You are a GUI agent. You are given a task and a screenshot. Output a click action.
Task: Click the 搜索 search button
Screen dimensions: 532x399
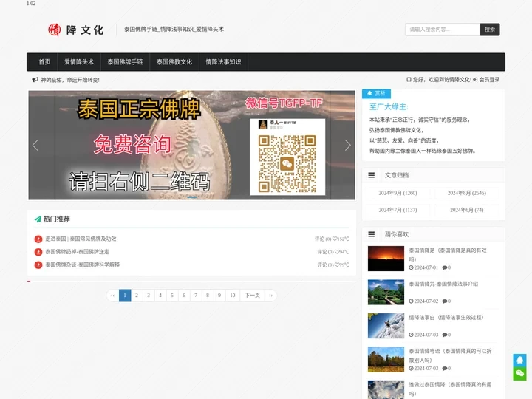tap(490, 30)
